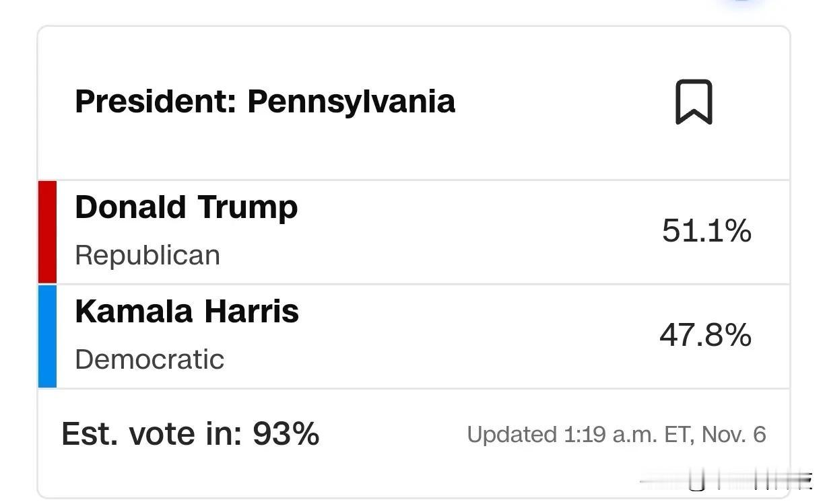This screenshot has height=504, width=827.
Task: Bookmark the Pennsylvania president race
Action: click(x=694, y=102)
